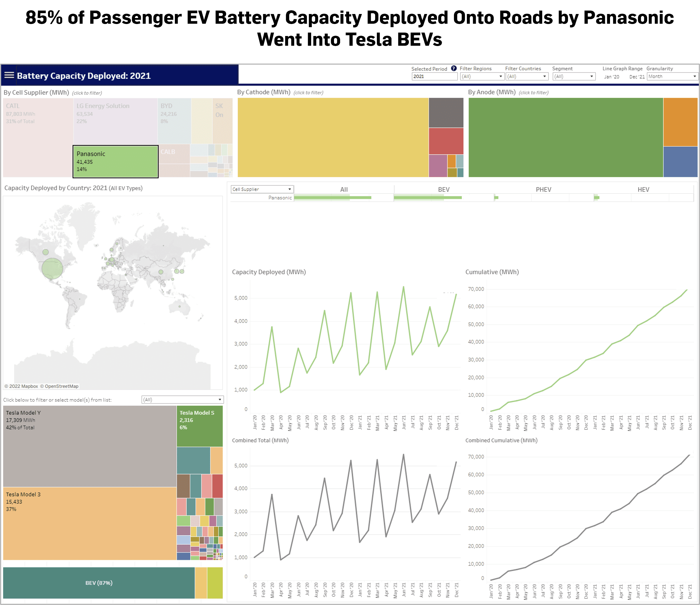Viewport: 700px width, 605px height.
Task: Click the large yellow cathode block
Action: click(x=333, y=137)
